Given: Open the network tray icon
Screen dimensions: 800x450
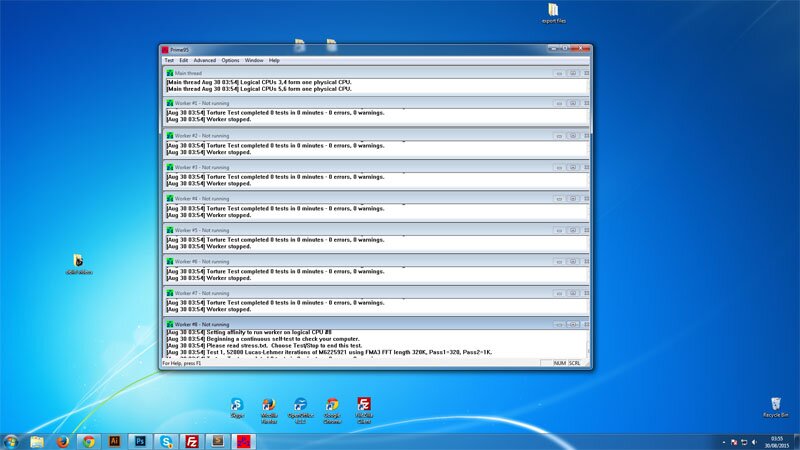Looking at the screenshot, I should [x=744, y=442].
